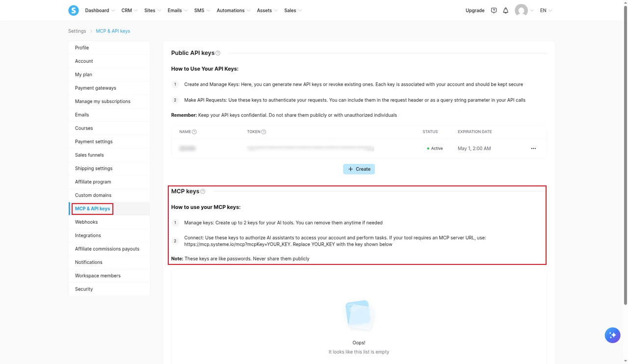Select Affiliate program in sidebar
628x364 pixels.
click(109, 182)
